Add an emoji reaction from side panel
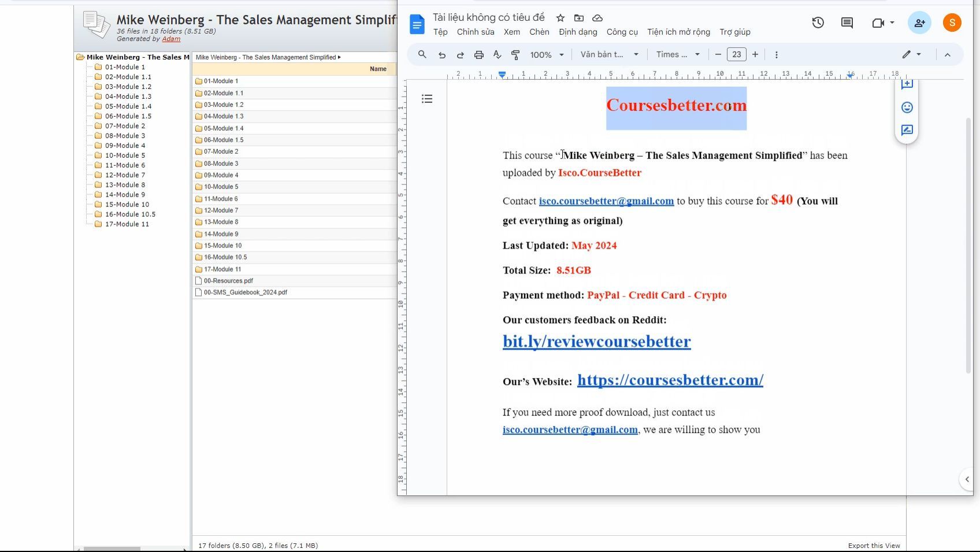The image size is (980, 552). (907, 108)
